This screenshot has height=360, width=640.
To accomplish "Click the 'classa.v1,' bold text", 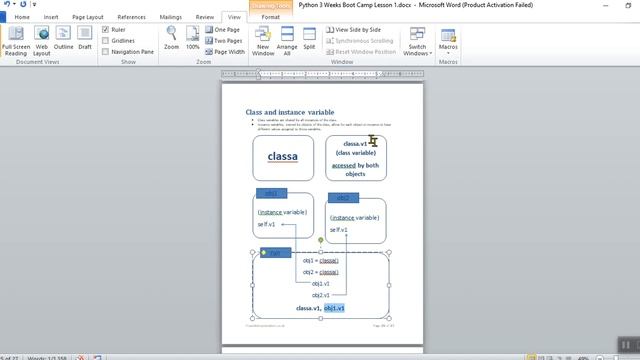I will pyautogui.click(x=309, y=308).
